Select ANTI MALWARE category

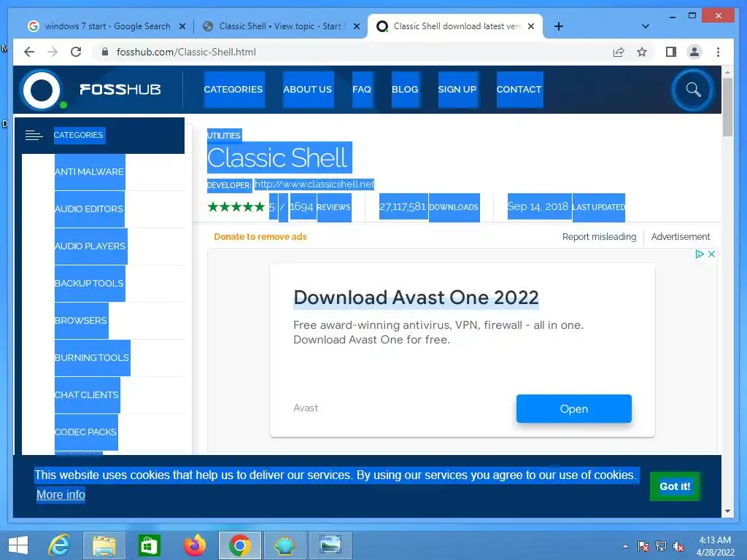point(90,172)
